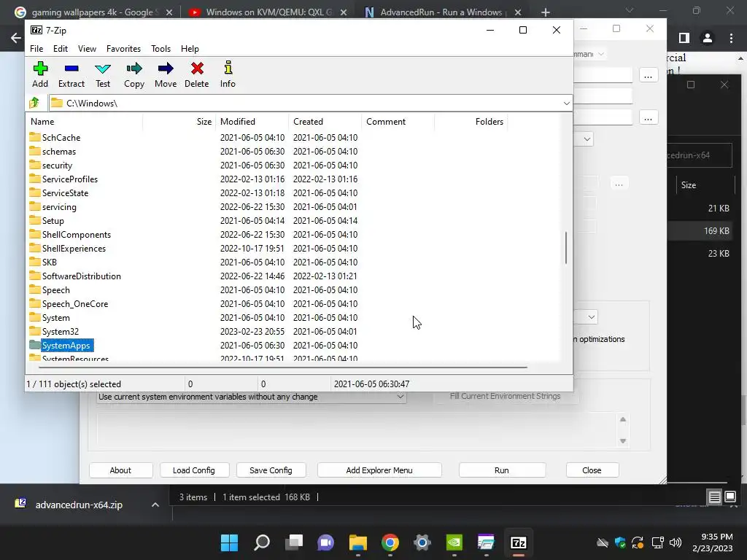
Task: Click the Run button in AdvancedRun
Action: [502, 470]
